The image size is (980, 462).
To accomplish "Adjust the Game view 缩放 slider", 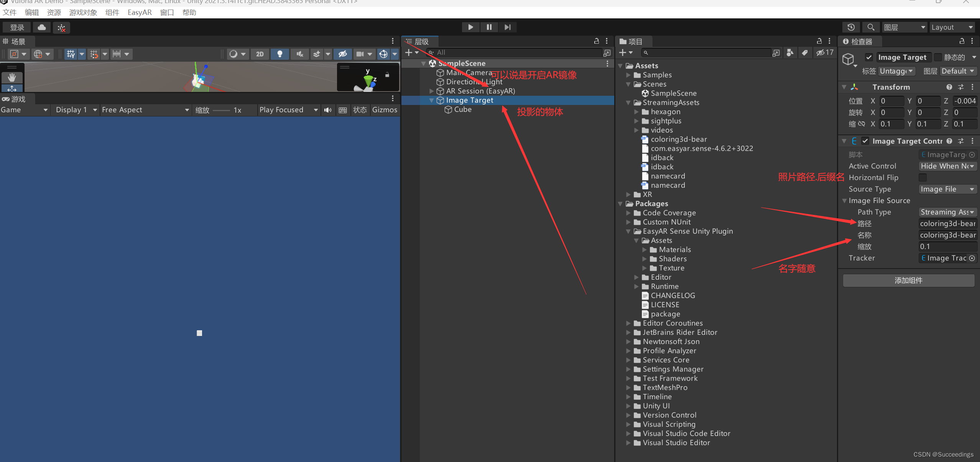I will point(221,110).
